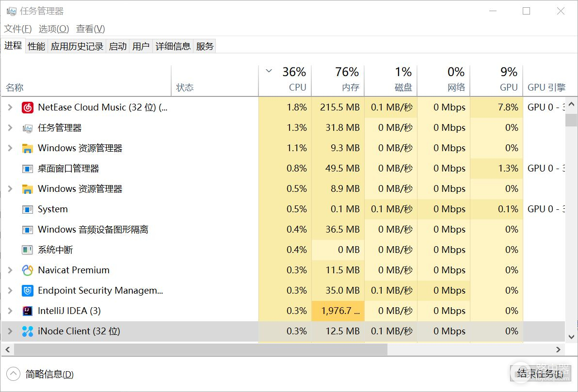The height and width of the screenshot is (392, 578).
Task: Expand the NetEase Cloud Music process group
Action: [10, 108]
